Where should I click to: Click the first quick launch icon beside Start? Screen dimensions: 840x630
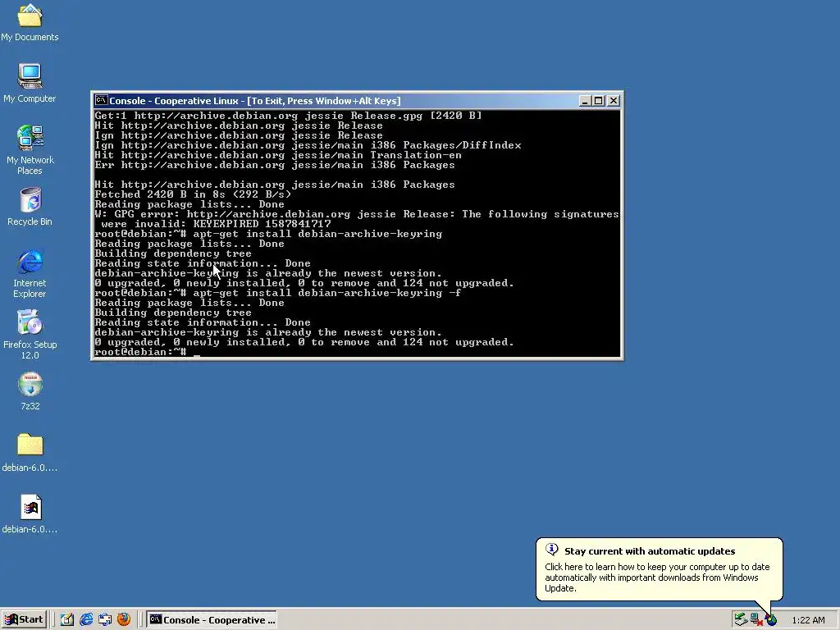67,620
